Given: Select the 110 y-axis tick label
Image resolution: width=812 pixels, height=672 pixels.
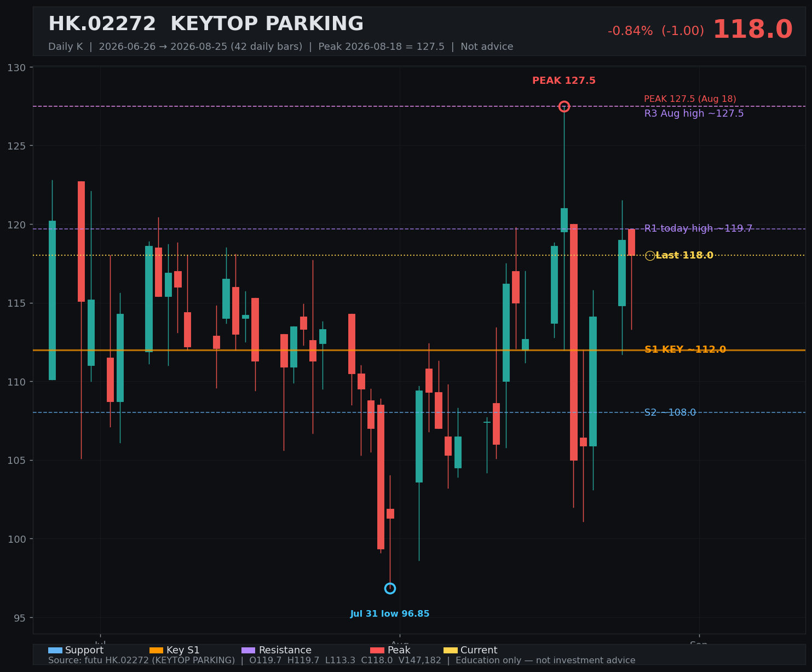Looking at the screenshot, I should pos(17,382).
